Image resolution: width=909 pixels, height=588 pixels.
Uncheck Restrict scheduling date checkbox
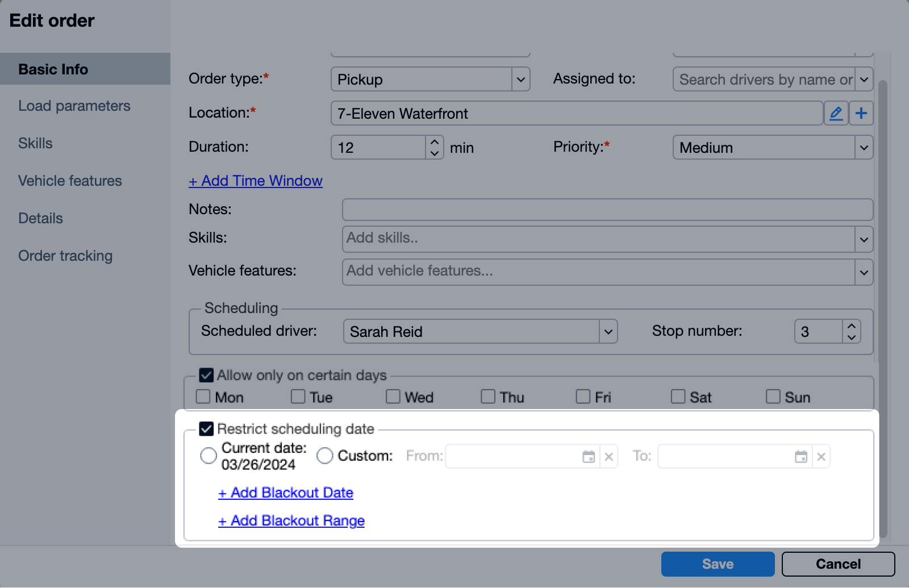point(206,429)
